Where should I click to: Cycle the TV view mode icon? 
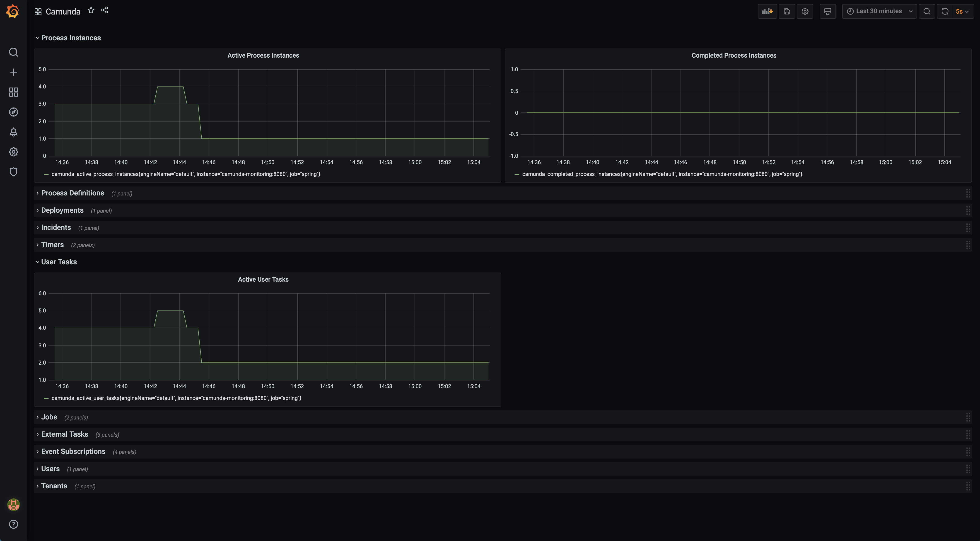point(828,11)
